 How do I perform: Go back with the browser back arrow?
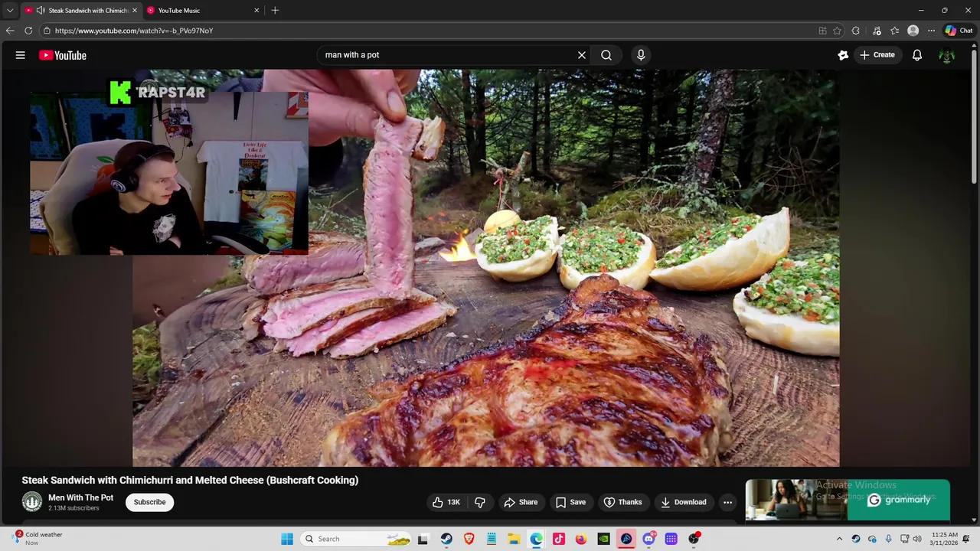pos(10,31)
